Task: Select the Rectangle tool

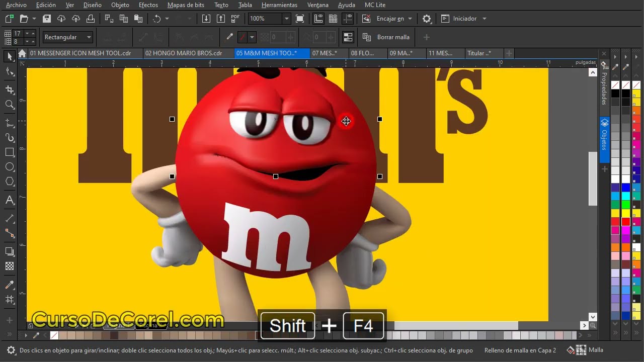Action: (9, 152)
